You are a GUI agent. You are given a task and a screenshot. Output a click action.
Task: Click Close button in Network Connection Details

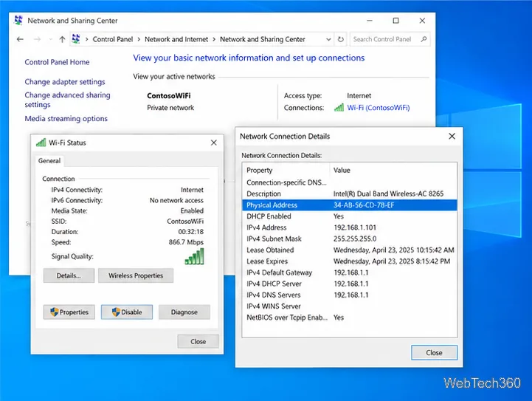[x=435, y=353]
